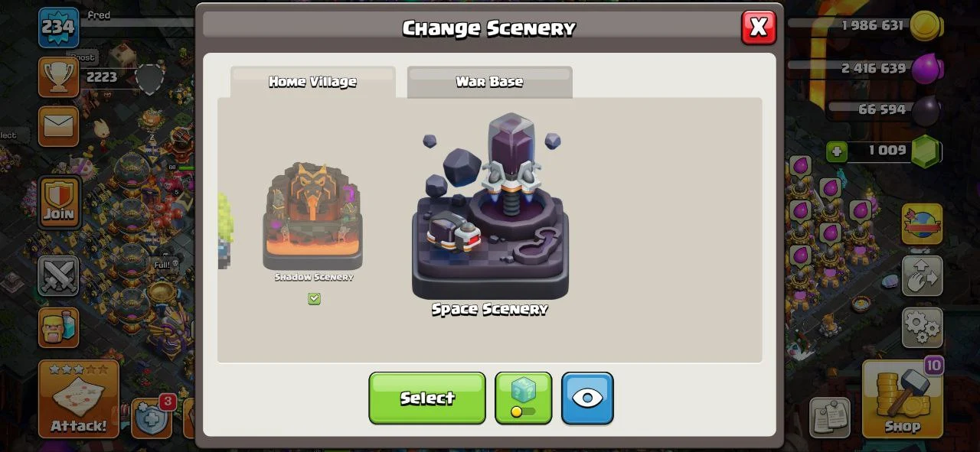Open the Join clan shield
Screen dimensions: 980x452
click(59, 202)
